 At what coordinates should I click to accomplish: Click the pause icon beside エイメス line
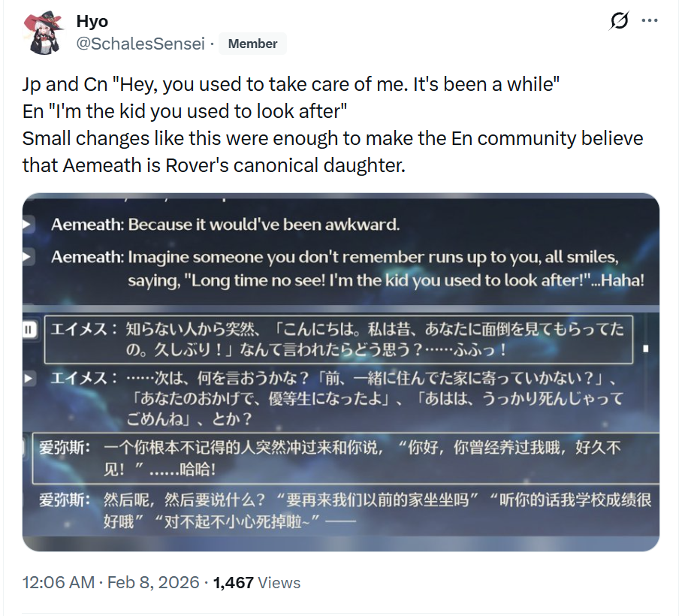pyautogui.click(x=29, y=330)
